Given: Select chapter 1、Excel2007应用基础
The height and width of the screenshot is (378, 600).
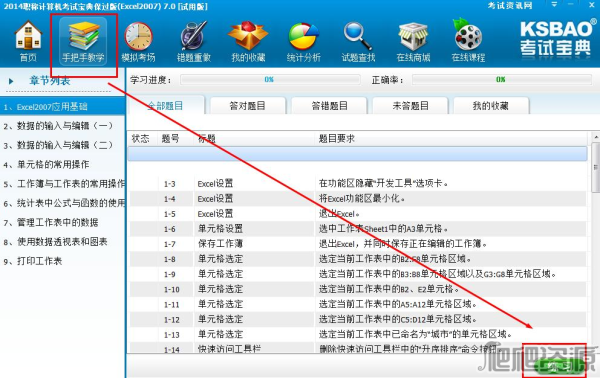Looking at the screenshot, I should 62,107.
